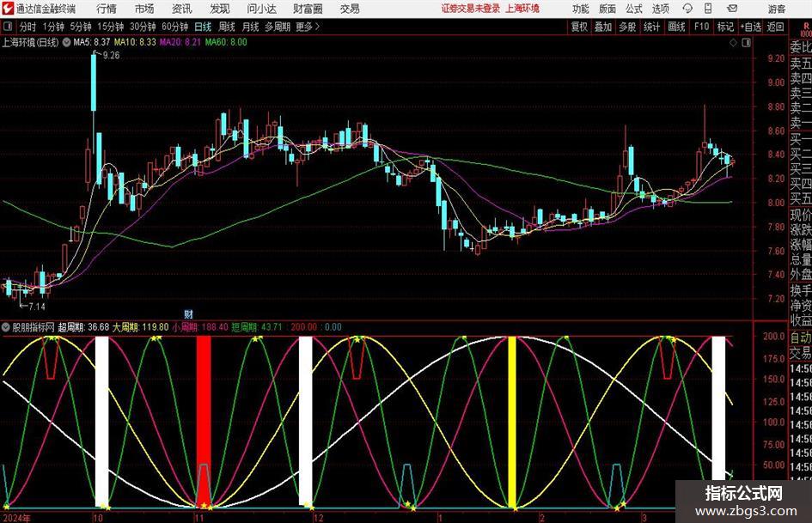Click the gear icon next to 上海环境(日线)
The height and width of the screenshot is (523, 812).
[x=66, y=42]
